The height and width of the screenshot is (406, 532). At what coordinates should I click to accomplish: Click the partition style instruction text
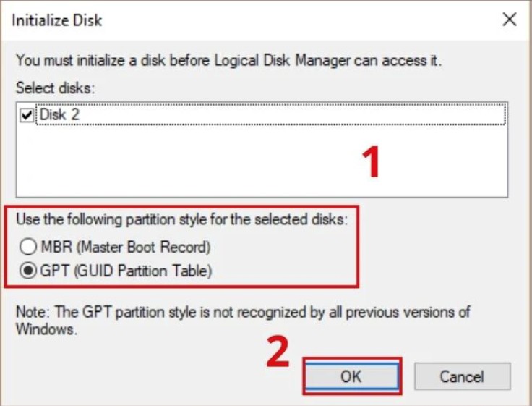click(x=181, y=220)
